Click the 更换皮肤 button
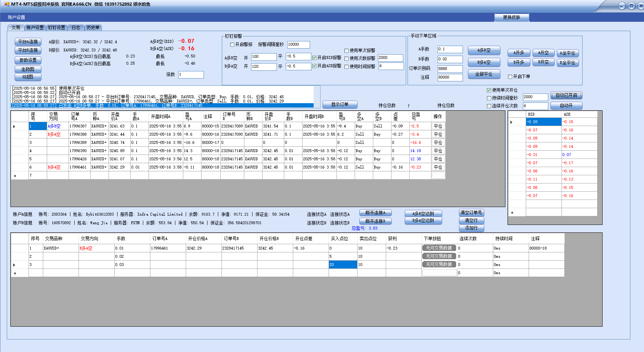Screen dimensions: 644x352 [511, 17]
